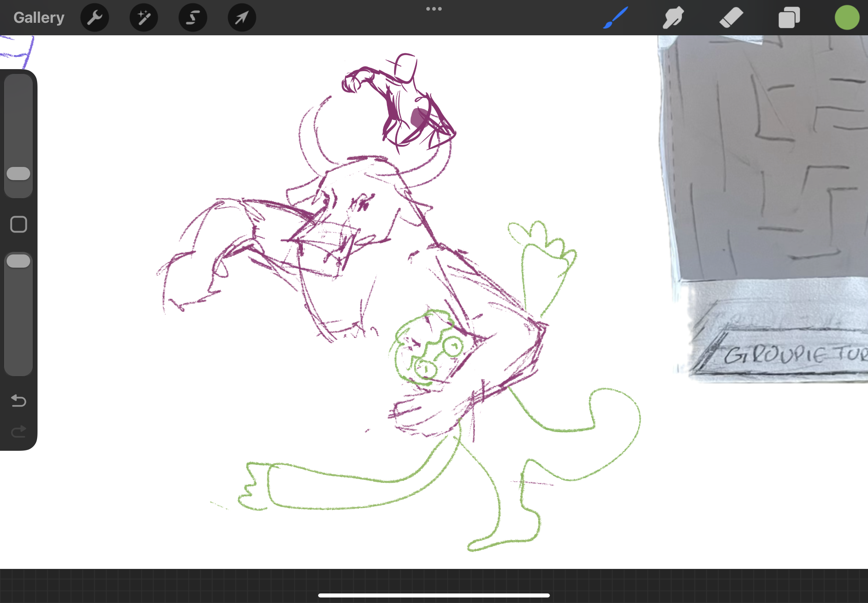Tap the square modify button on sidebar
868x603 pixels.
click(18, 224)
